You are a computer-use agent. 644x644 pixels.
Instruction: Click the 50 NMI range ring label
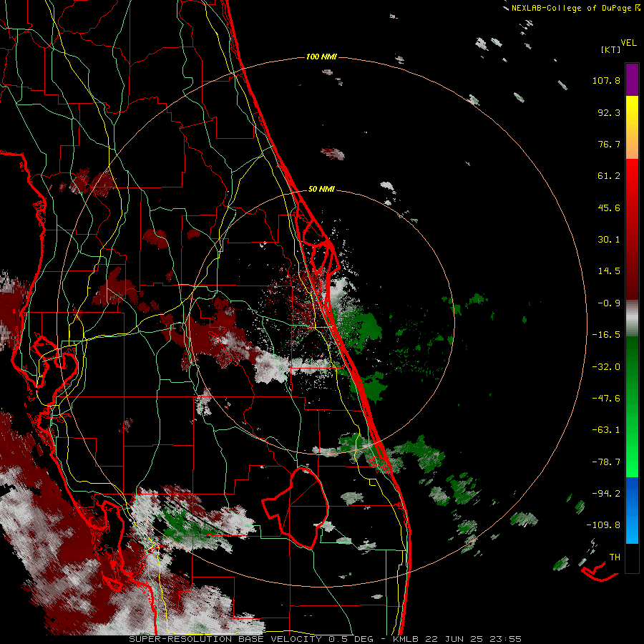click(321, 190)
